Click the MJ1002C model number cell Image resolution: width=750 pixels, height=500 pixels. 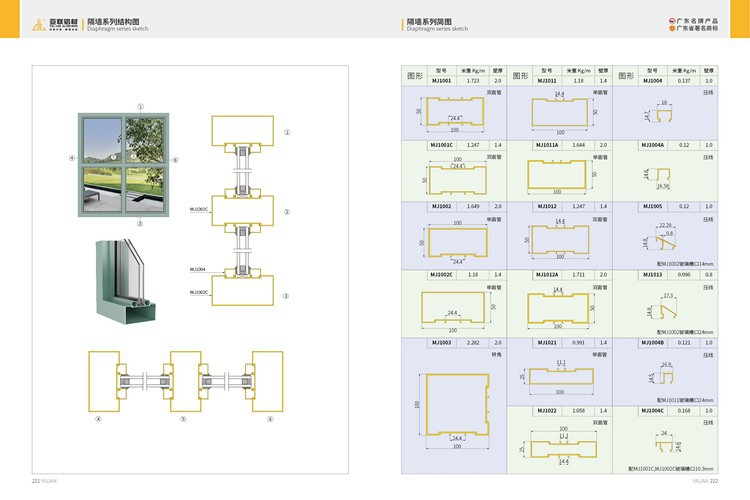pos(441,274)
